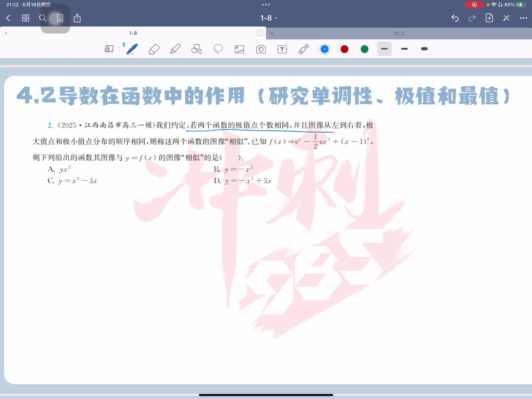Toggle the bookmark for this page

[60, 18]
